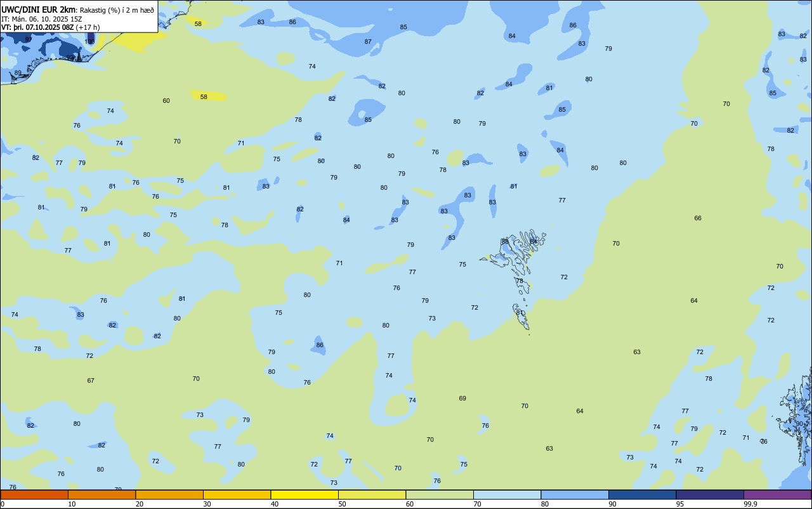Click the legend tick label "30"
Image resolution: width=812 pixels, height=509 pixels.
tap(207, 504)
